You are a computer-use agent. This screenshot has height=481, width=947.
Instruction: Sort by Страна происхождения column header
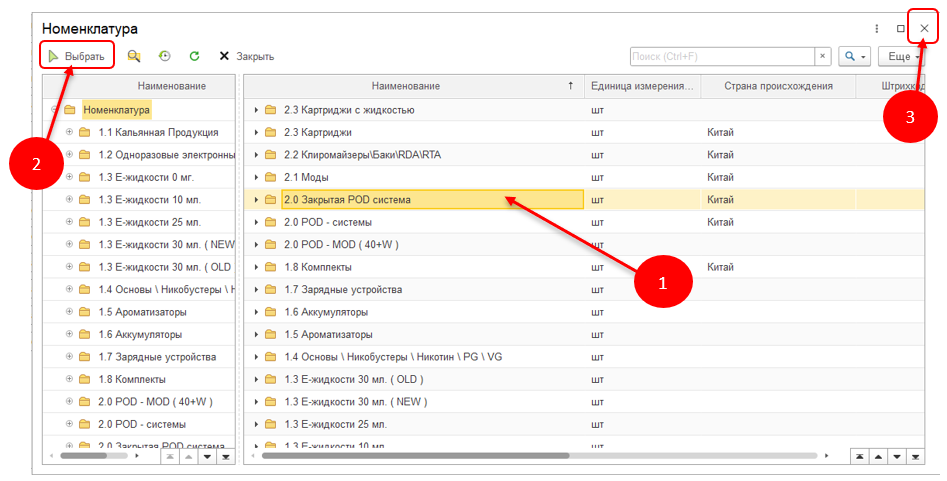(778, 86)
